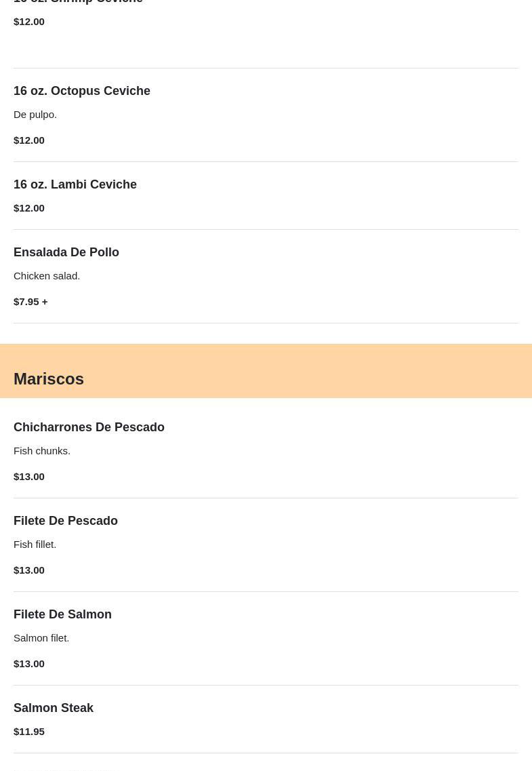Select the Filete De Pescado item

point(66,521)
